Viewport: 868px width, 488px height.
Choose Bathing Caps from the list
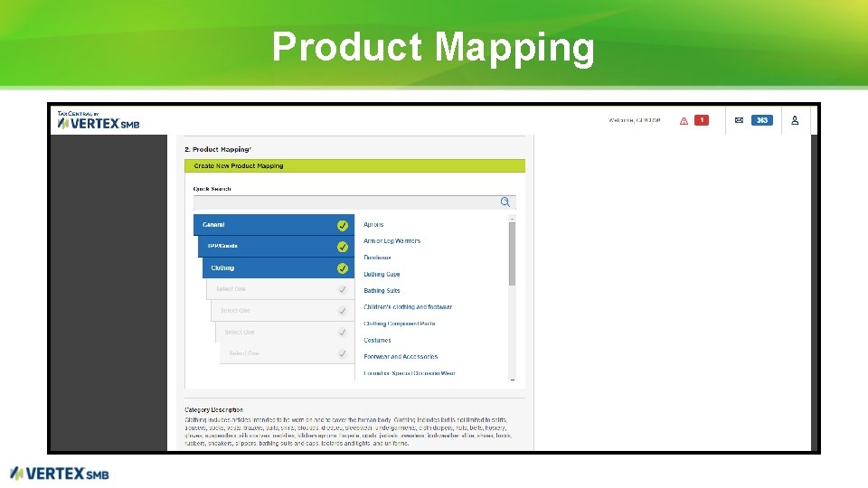tap(382, 274)
